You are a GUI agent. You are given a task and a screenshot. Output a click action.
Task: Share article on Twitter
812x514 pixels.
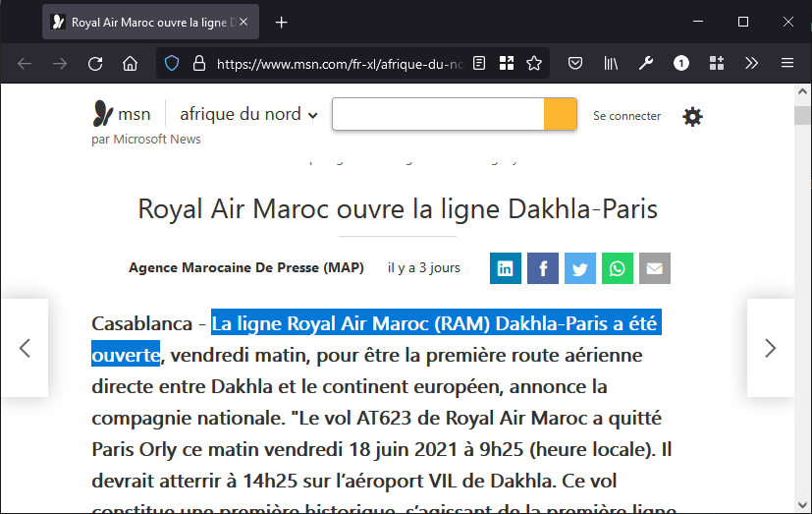(580, 268)
